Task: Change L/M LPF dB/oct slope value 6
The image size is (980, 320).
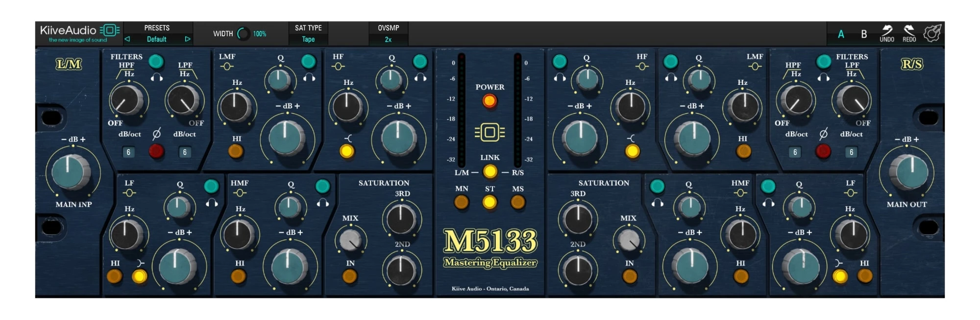Action: click(185, 152)
